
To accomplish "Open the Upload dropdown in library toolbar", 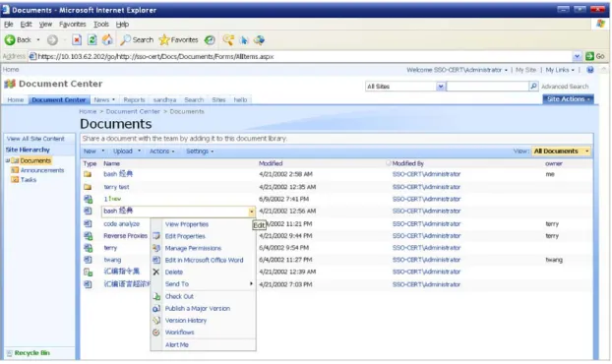I will 127,151.
